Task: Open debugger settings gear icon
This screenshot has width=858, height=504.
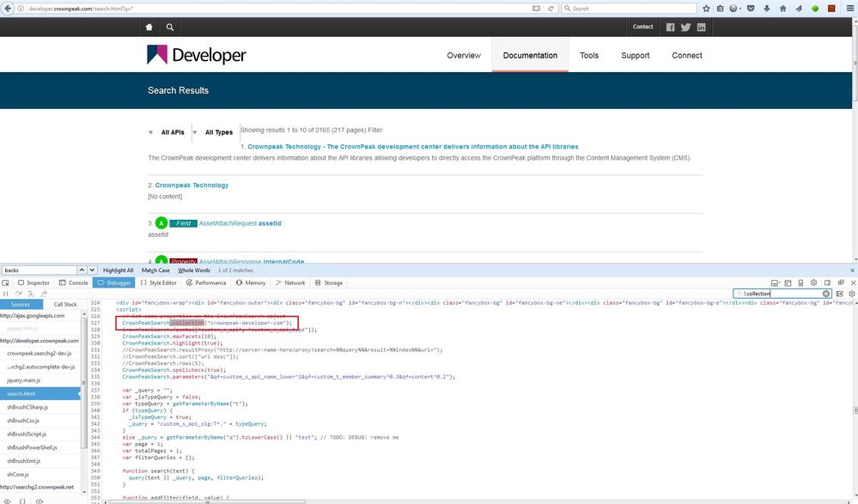Action: click(852, 294)
